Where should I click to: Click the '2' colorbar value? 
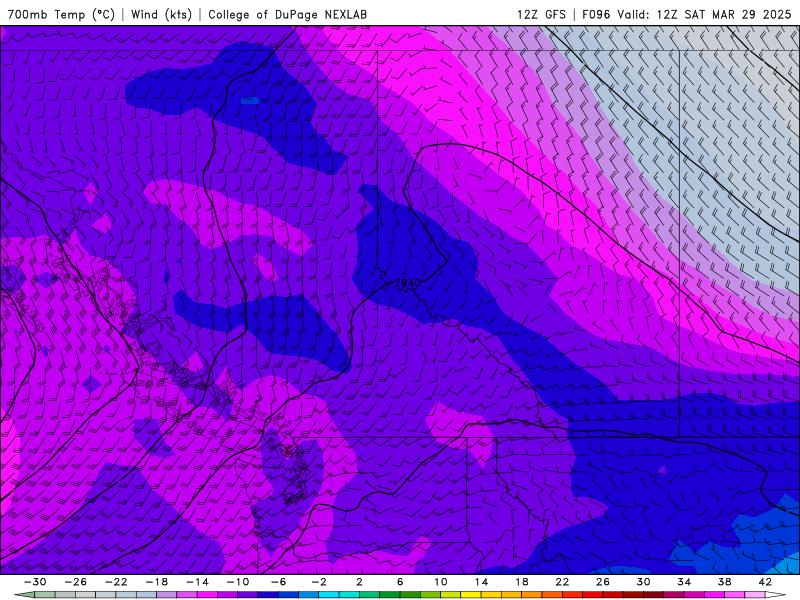click(360, 582)
